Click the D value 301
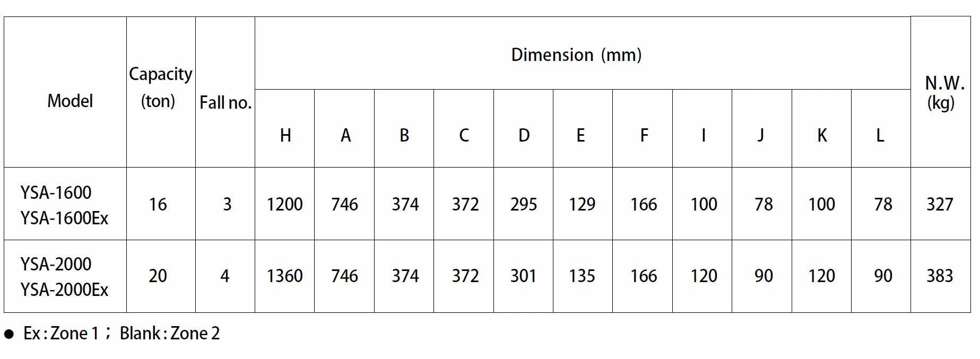The width and height of the screenshot is (980, 359). [524, 276]
